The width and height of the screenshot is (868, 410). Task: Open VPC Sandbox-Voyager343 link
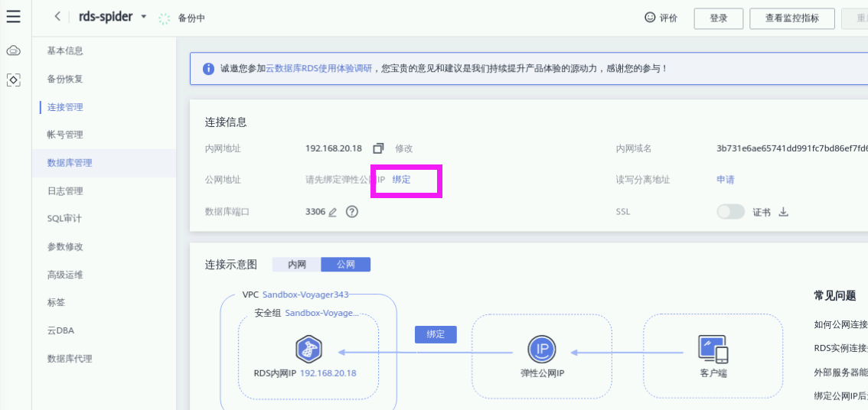305,294
